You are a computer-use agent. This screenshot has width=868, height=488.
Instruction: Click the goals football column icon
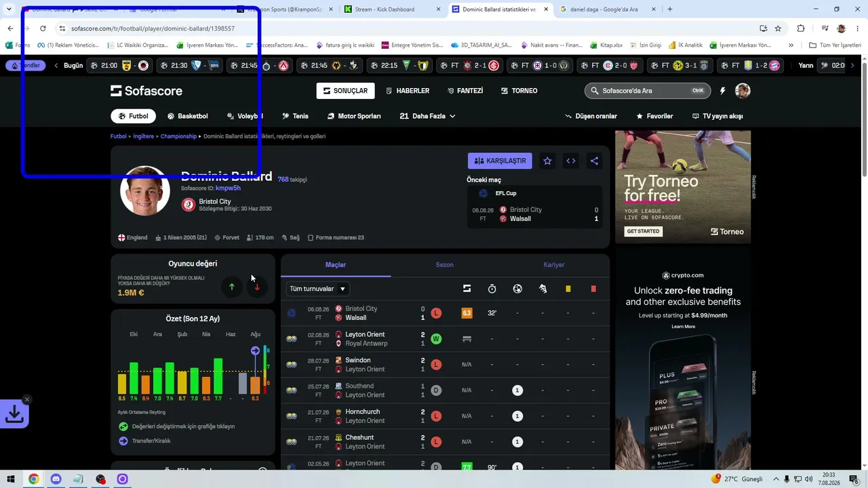pyautogui.click(x=517, y=289)
